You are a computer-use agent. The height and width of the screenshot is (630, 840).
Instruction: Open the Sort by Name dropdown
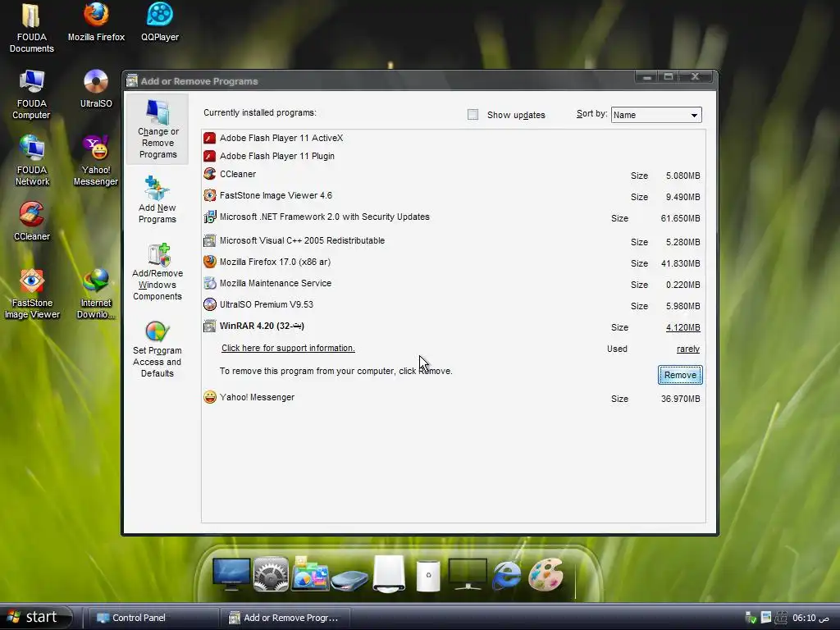656,115
